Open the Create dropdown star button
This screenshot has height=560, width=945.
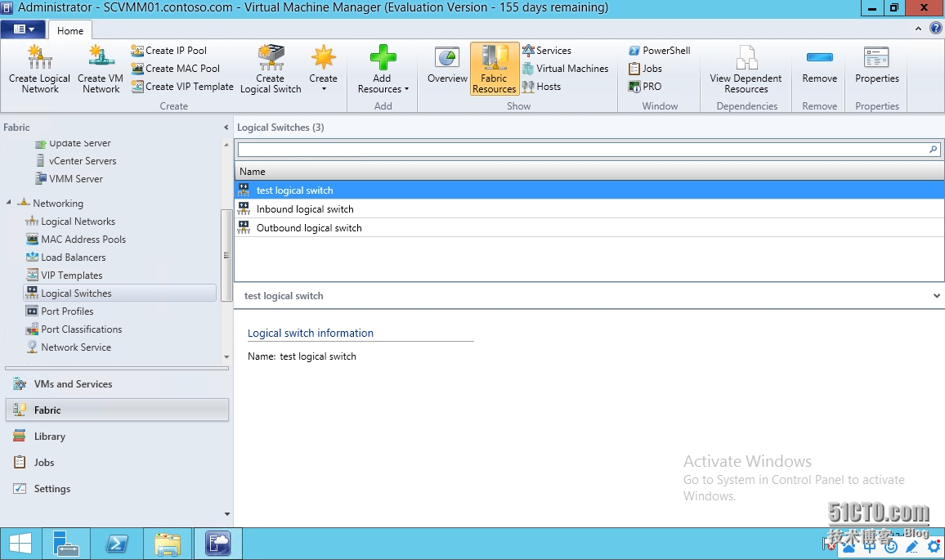coord(324,68)
